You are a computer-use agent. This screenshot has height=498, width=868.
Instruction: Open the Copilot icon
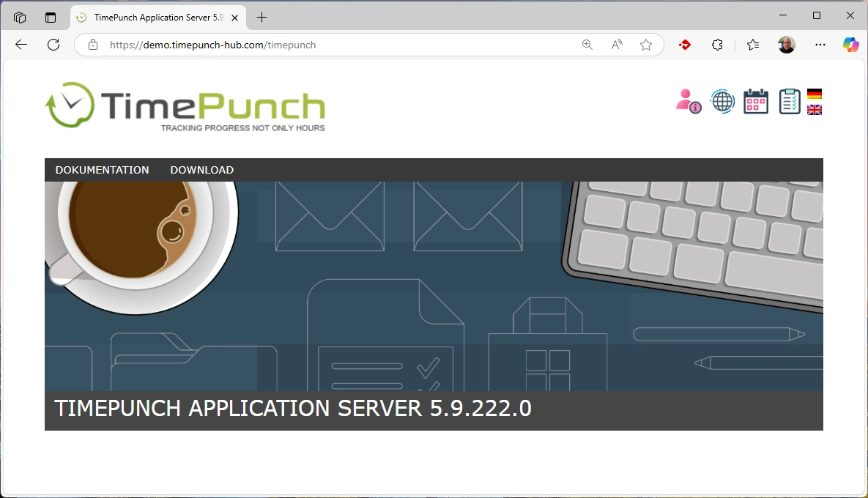851,45
